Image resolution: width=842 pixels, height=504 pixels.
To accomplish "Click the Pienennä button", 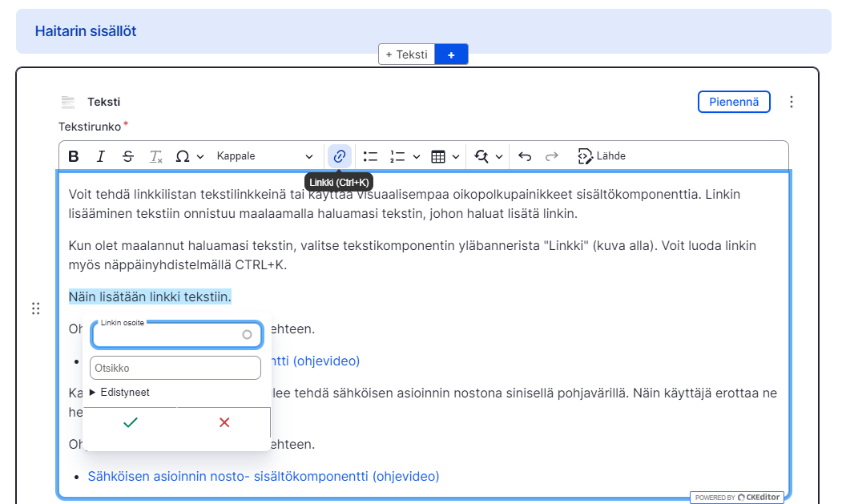I will [733, 102].
